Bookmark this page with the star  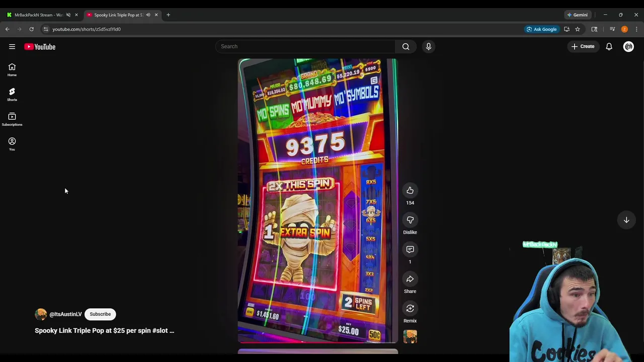tap(578, 29)
